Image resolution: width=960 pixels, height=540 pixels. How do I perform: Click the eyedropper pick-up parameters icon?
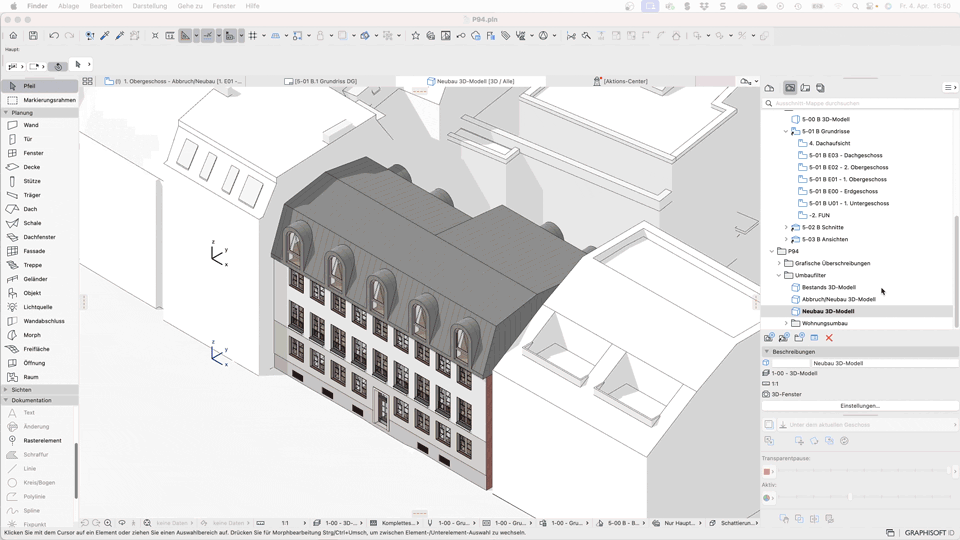105,36
